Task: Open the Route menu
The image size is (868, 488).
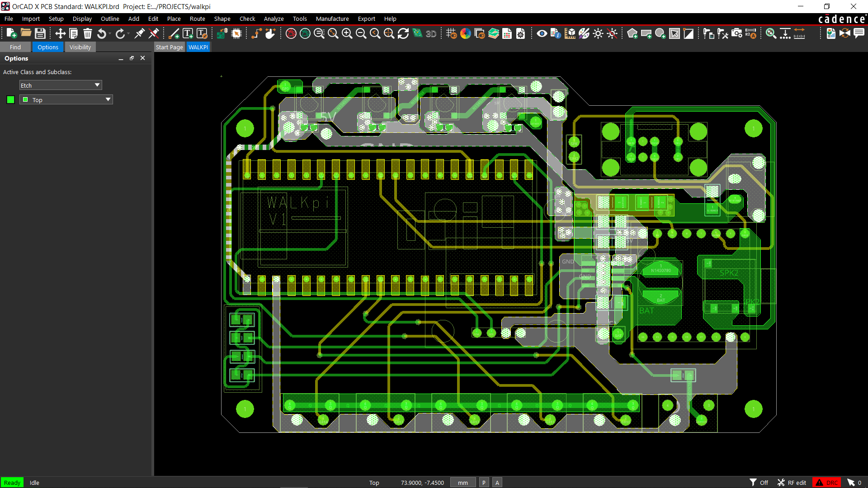Action: pyautogui.click(x=197, y=19)
